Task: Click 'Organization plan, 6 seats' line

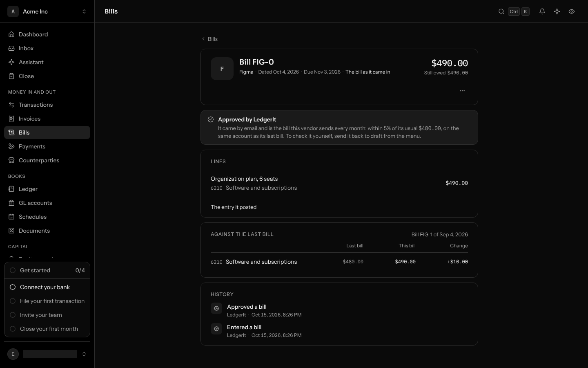Action: click(x=244, y=179)
